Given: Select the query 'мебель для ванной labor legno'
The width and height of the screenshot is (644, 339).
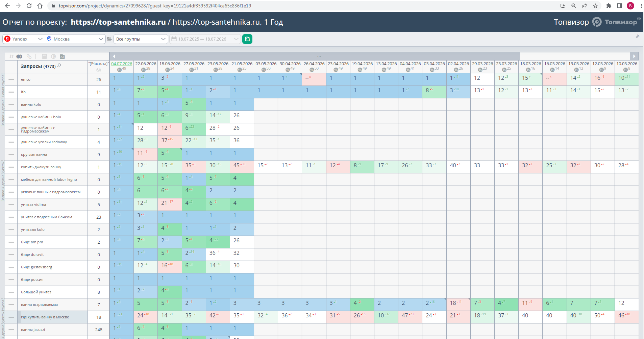Looking at the screenshot, I should pos(49,179).
